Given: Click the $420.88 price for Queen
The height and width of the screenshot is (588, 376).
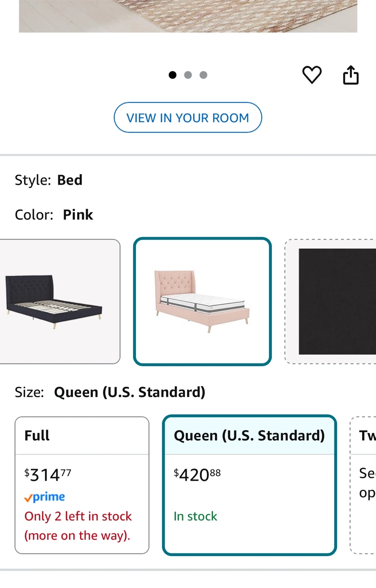Looking at the screenshot, I should tap(197, 475).
